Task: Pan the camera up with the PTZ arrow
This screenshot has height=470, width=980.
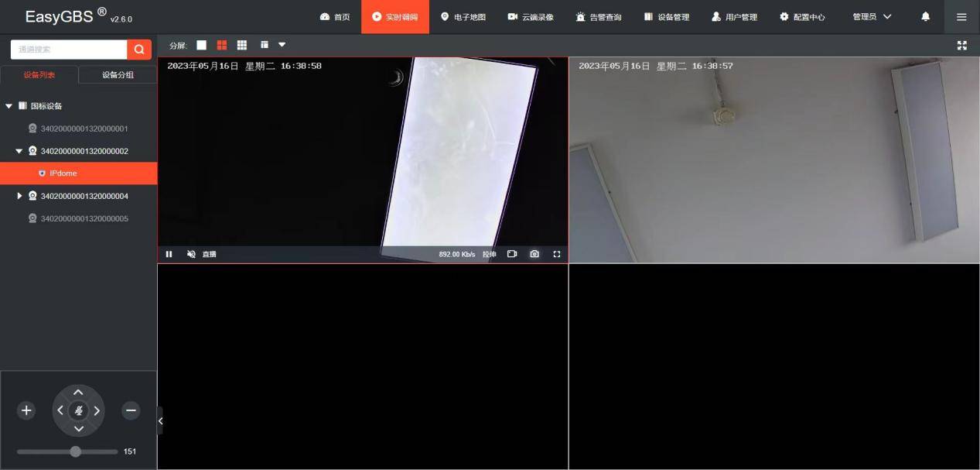Action: coord(78,392)
